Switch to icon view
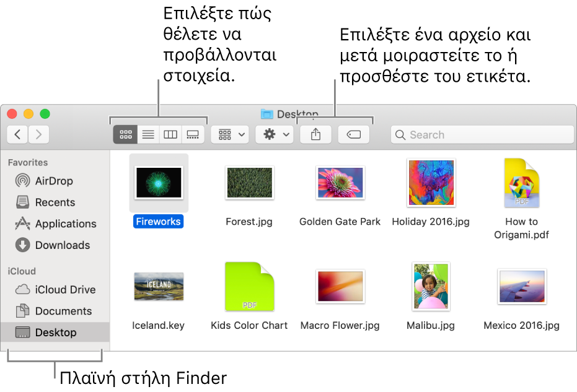 coord(125,134)
